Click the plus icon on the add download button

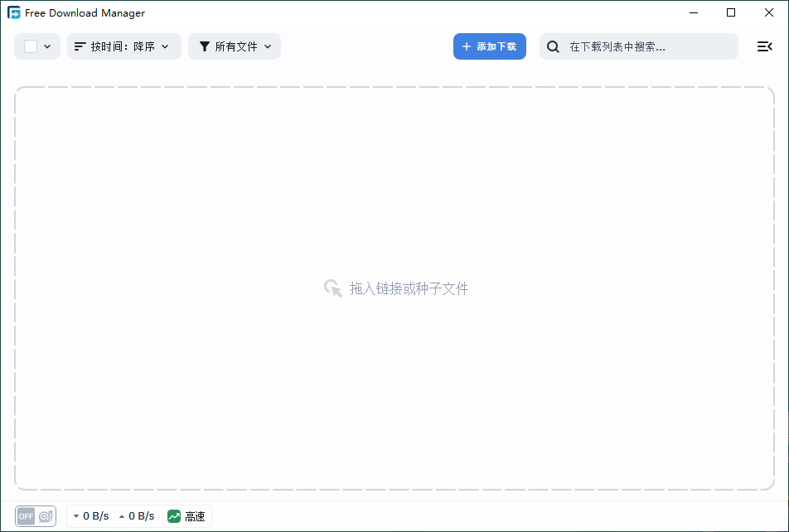(x=467, y=46)
